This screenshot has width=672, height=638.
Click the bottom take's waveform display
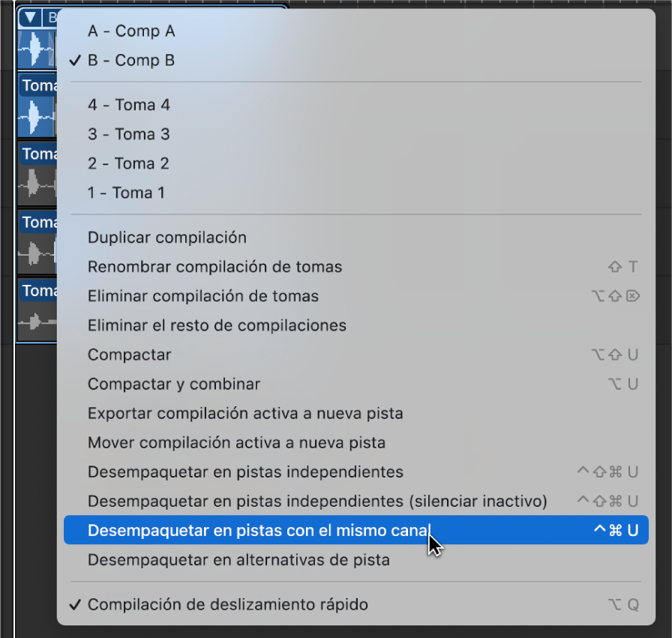[36, 319]
